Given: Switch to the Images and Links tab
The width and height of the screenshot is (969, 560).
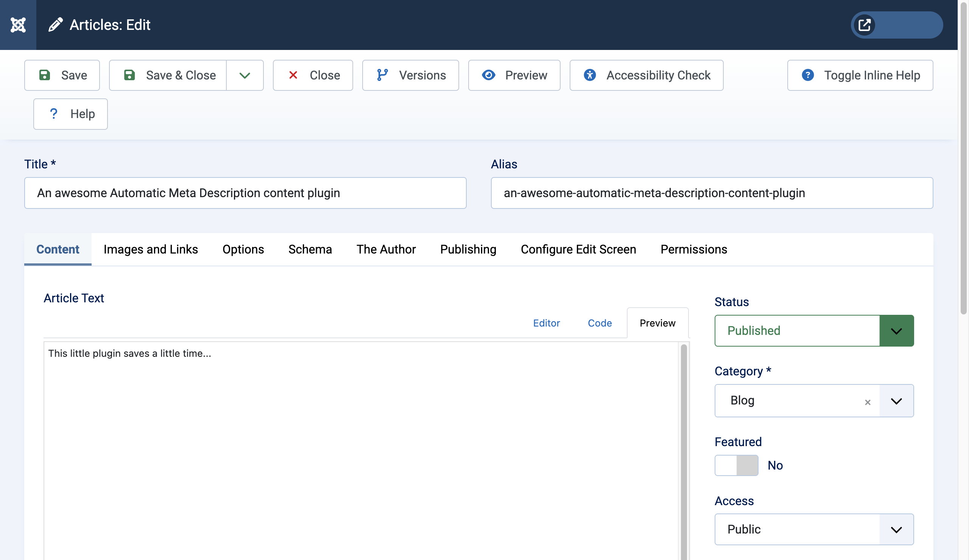Looking at the screenshot, I should click(151, 249).
